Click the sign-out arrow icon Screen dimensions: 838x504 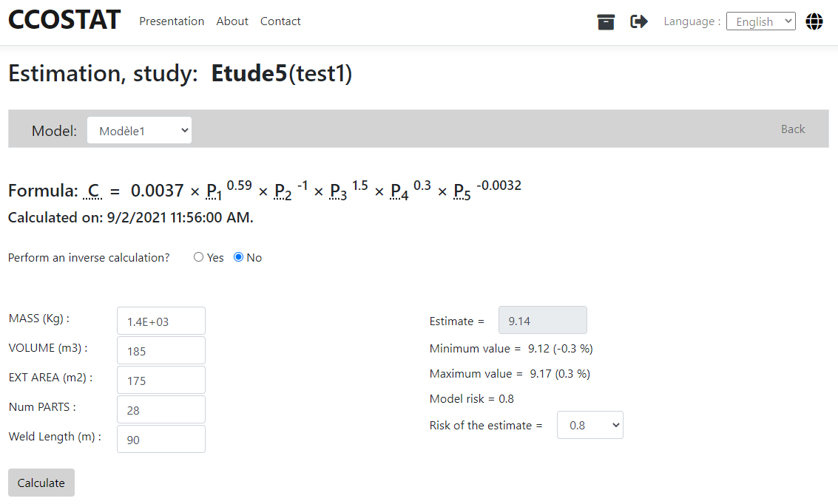pyautogui.click(x=638, y=22)
